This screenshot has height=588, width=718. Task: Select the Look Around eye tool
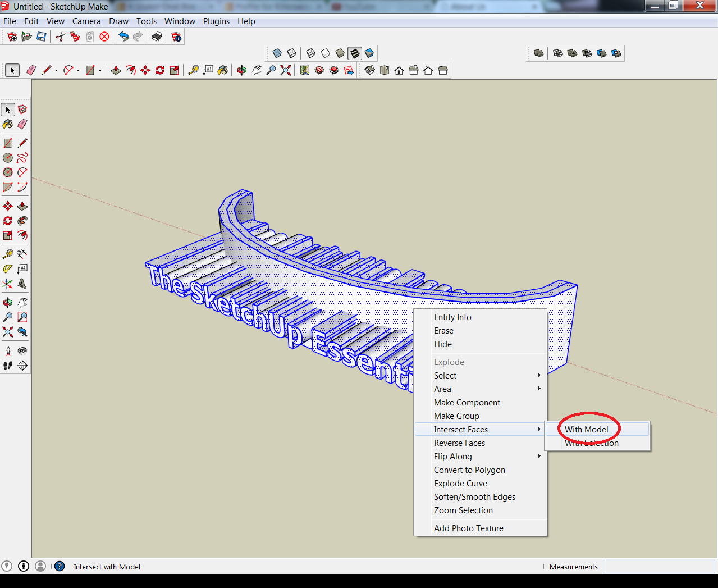tap(22, 351)
